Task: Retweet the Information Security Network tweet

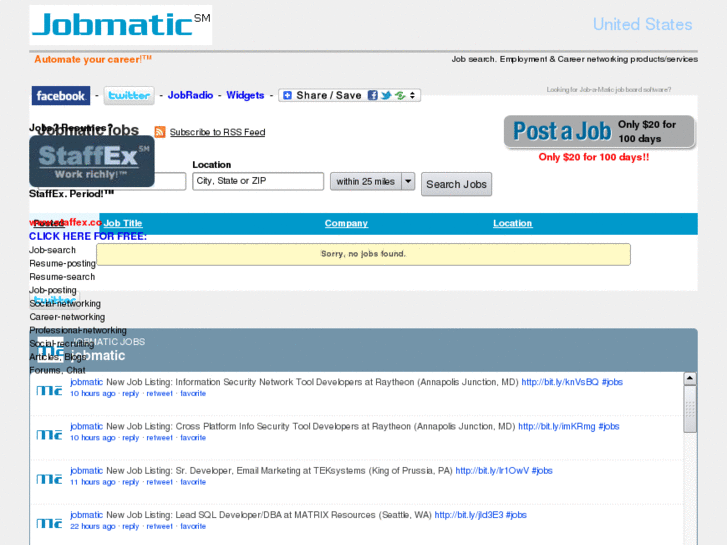Action: [159, 393]
